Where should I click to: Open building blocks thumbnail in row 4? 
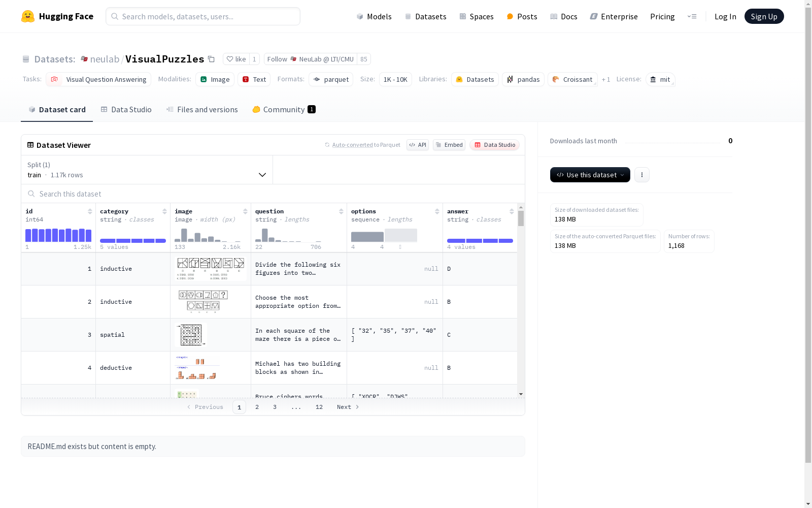(x=197, y=368)
